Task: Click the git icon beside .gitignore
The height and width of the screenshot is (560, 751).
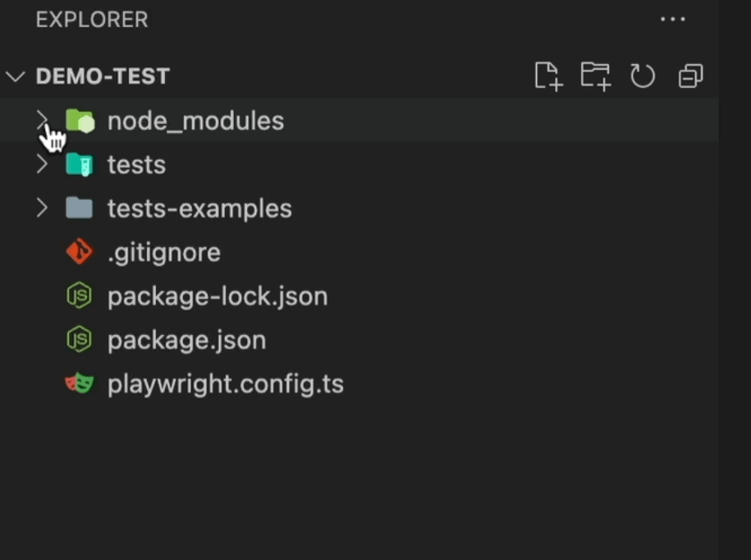Action: (80, 252)
